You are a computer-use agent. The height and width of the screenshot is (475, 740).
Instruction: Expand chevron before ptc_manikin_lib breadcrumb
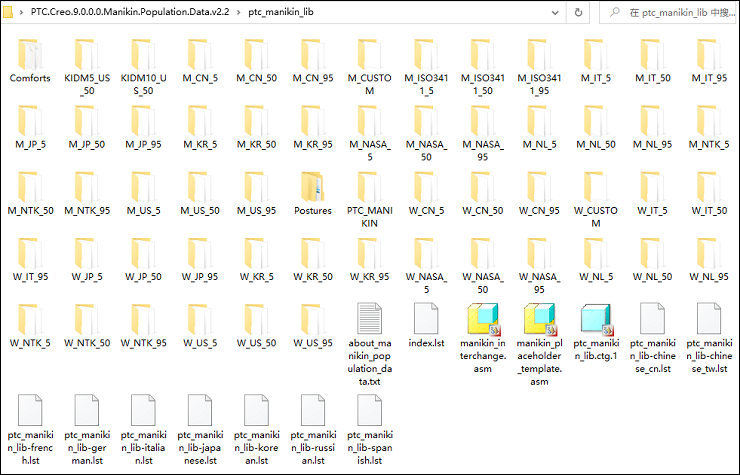(x=238, y=12)
